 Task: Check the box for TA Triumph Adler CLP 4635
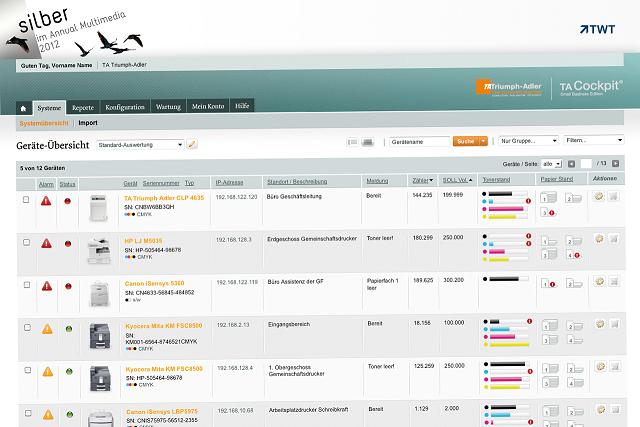(x=26, y=200)
